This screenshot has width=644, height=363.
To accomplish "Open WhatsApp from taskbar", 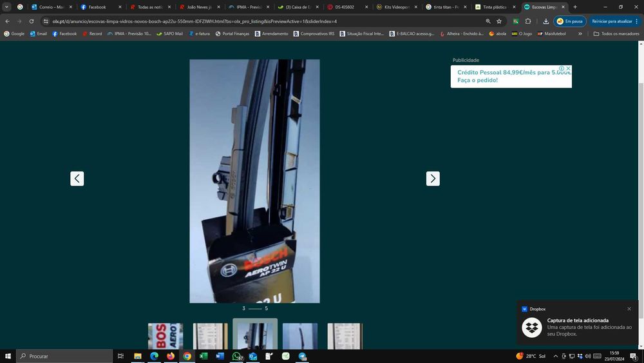I will (x=236, y=356).
